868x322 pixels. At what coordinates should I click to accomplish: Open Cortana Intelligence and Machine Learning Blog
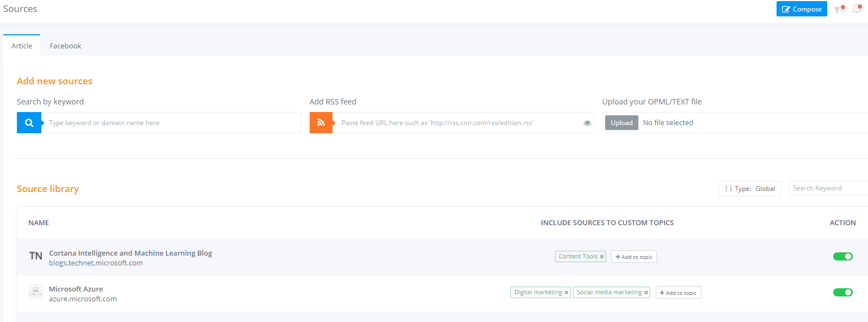131,253
